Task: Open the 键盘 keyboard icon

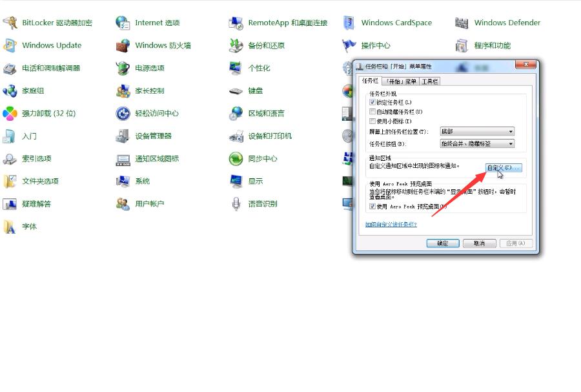Action: 236,91
